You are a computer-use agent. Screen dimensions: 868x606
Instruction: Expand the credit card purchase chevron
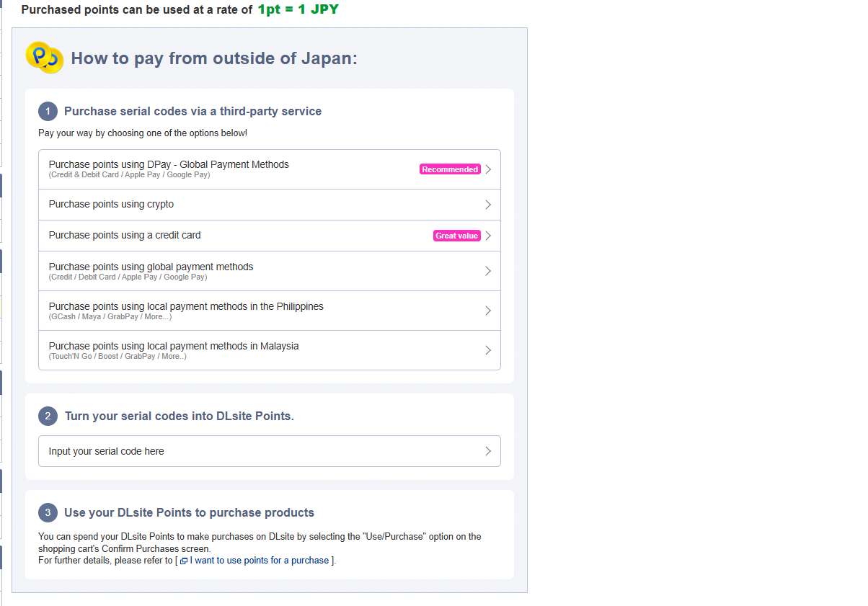pos(488,236)
